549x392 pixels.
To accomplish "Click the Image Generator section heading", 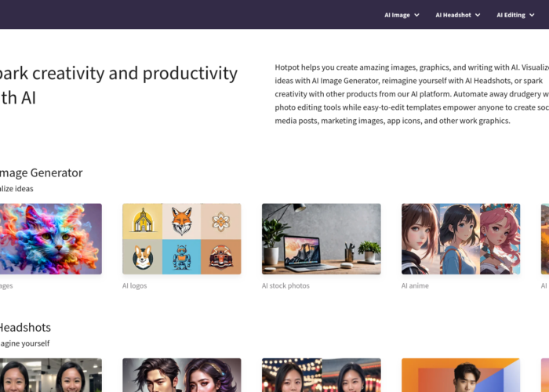I will click(41, 172).
